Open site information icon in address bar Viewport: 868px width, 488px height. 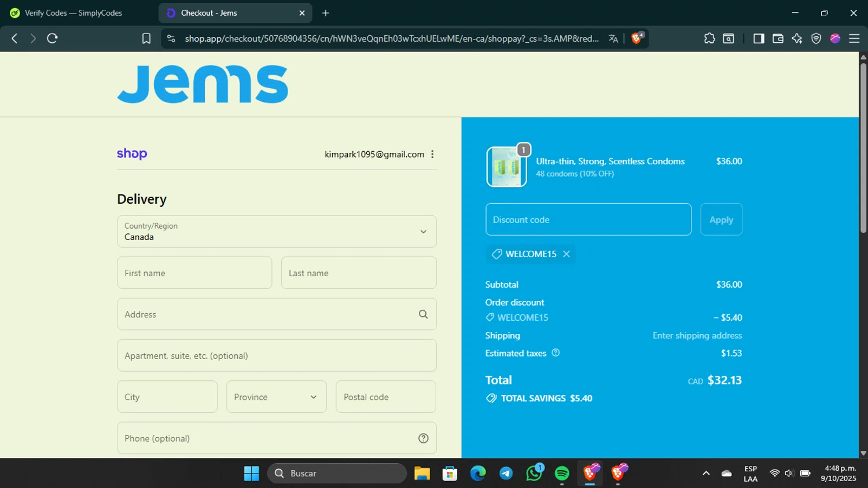coord(171,38)
